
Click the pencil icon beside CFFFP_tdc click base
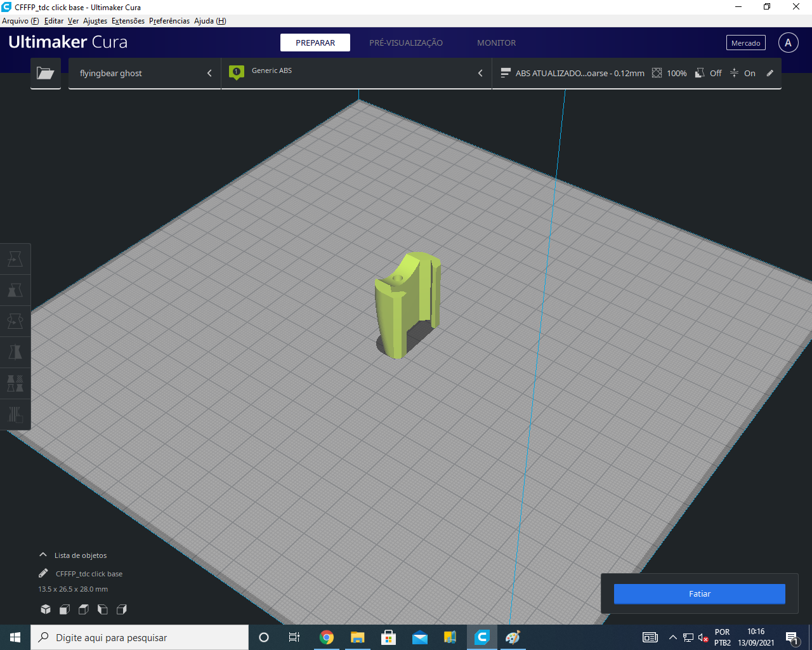(43, 573)
